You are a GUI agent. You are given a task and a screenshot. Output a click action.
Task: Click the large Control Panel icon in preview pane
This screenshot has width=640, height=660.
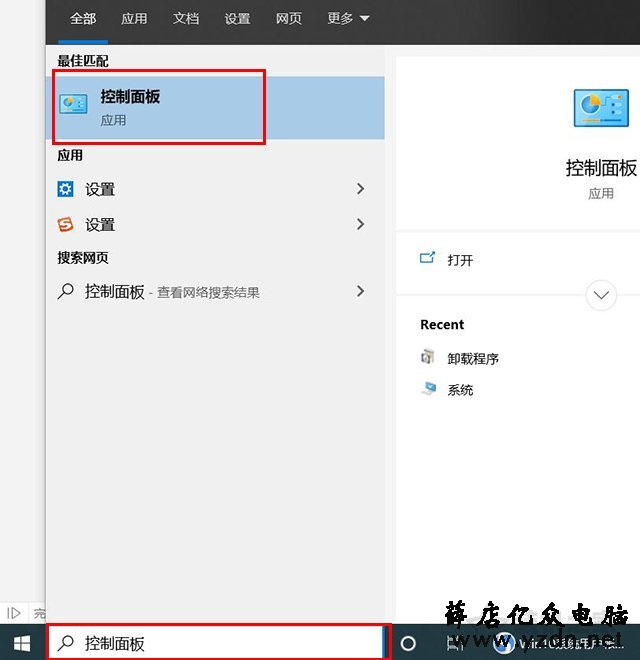pyautogui.click(x=601, y=108)
